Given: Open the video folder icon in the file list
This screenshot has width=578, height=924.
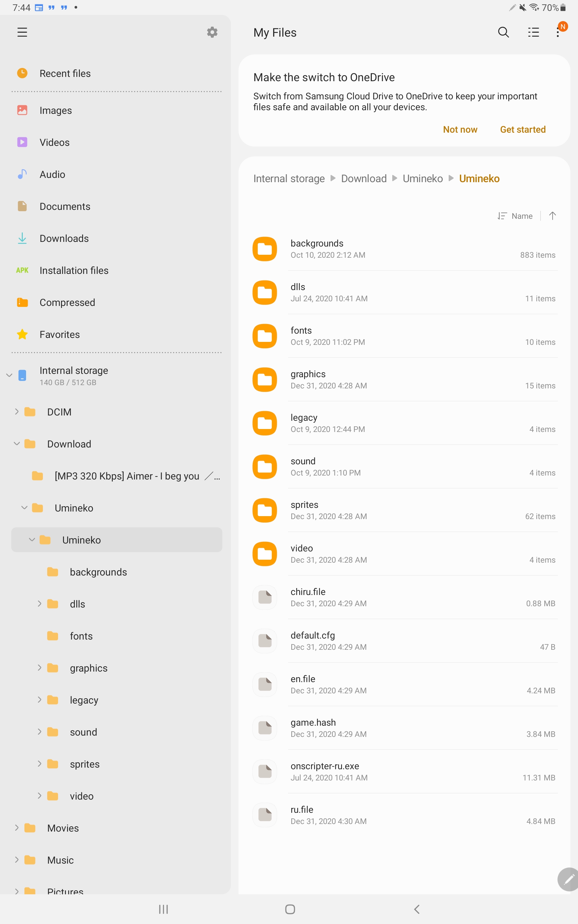Looking at the screenshot, I should (265, 554).
